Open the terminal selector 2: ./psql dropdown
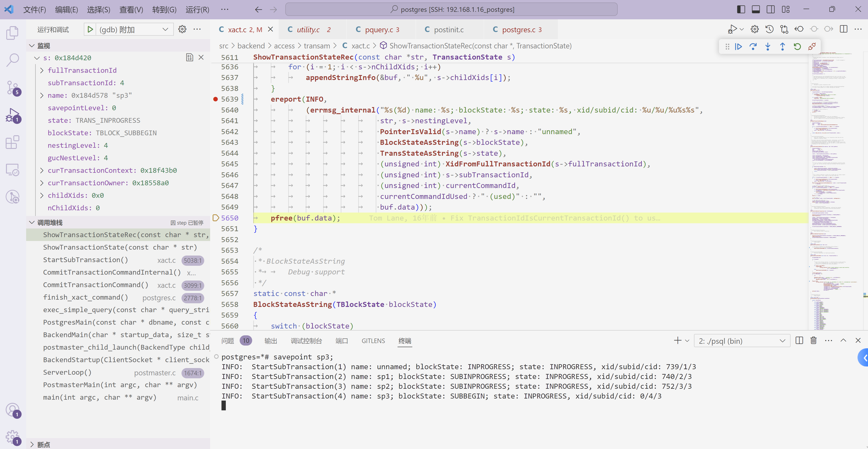 [742, 341]
